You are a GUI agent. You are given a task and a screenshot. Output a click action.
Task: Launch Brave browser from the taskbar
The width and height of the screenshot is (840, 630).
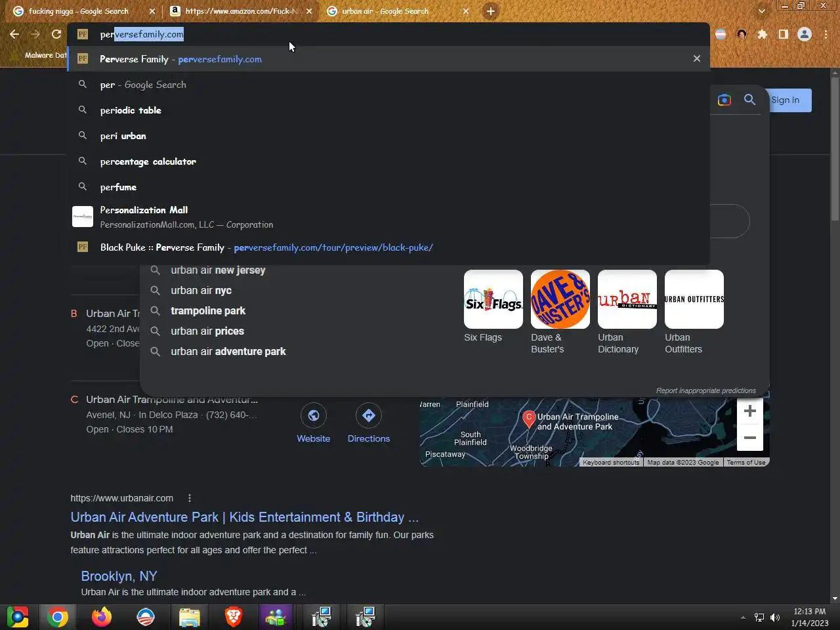click(x=234, y=617)
